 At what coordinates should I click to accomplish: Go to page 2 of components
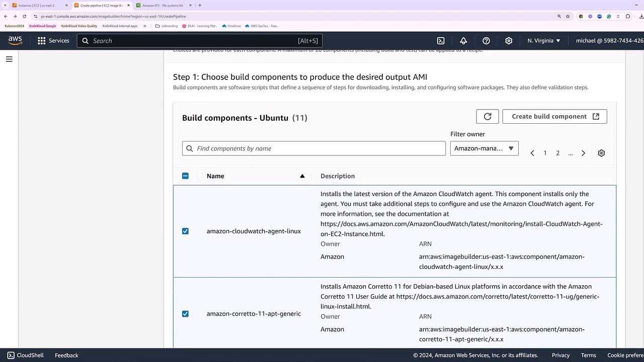[x=557, y=153]
